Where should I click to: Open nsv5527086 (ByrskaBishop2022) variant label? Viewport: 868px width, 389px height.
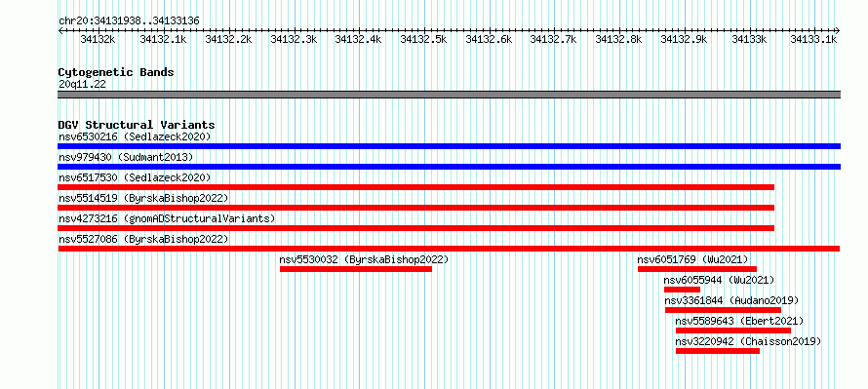point(143,239)
